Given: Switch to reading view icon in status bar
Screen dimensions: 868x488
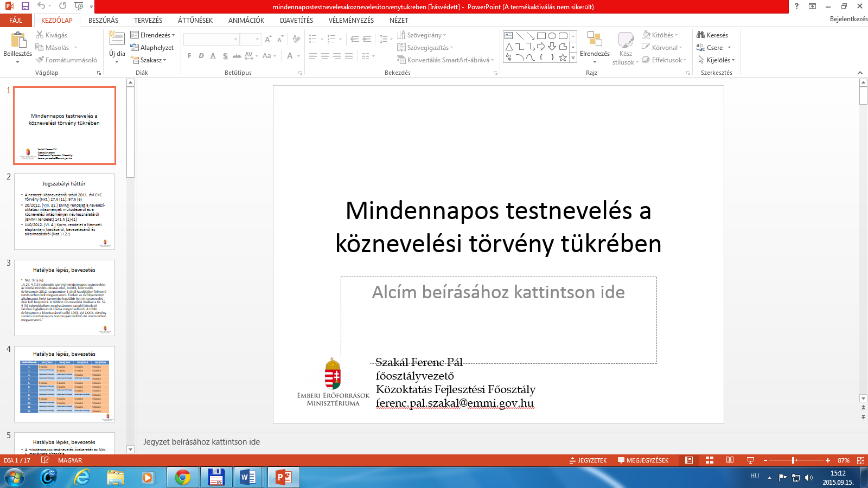Looking at the screenshot, I should click(730, 460).
